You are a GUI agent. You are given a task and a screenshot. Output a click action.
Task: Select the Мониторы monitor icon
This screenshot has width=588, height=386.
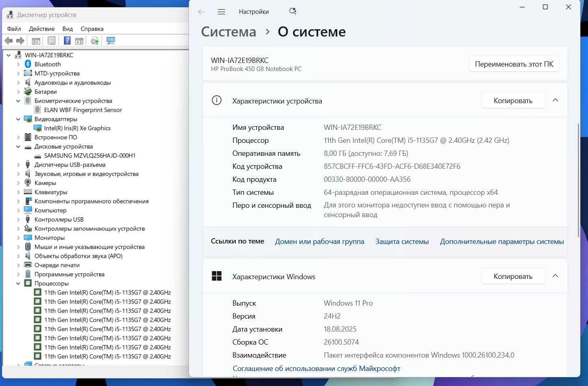28,237
